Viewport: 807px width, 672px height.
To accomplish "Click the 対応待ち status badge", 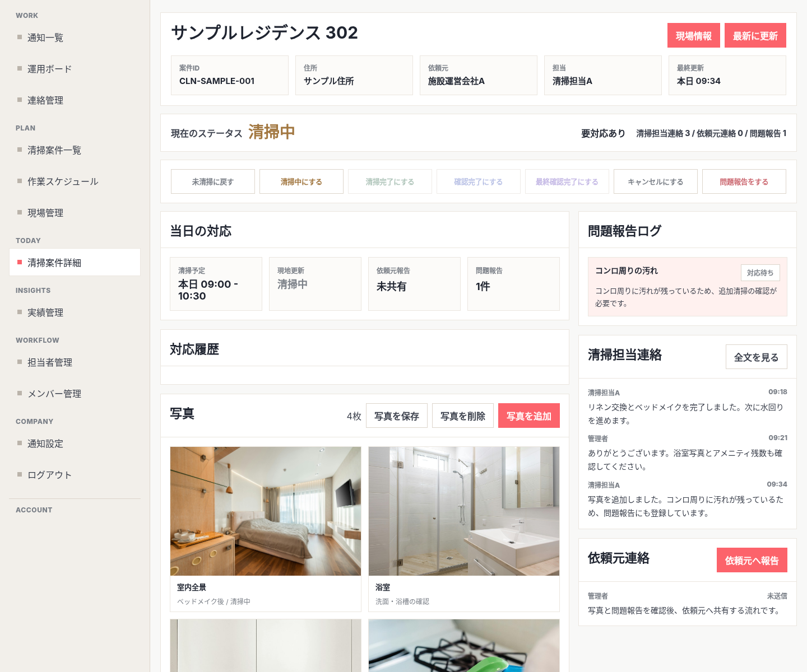I will tap(760, 273).
